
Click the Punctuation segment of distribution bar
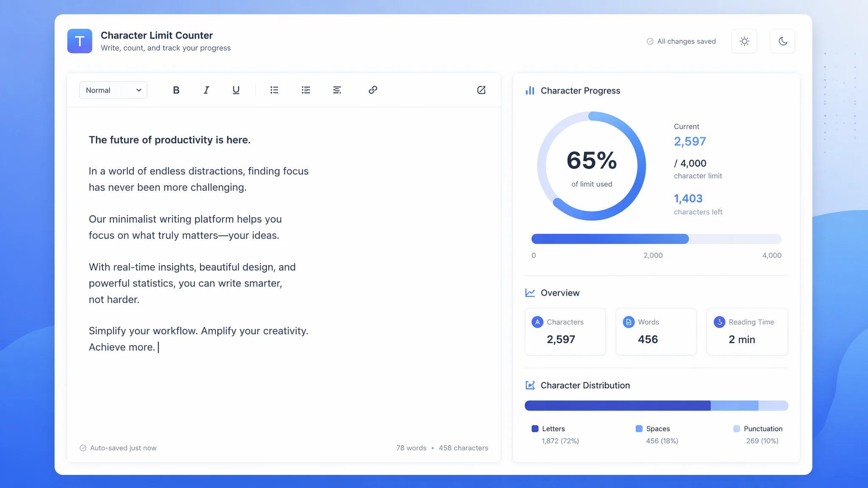(x=773, y=406)
